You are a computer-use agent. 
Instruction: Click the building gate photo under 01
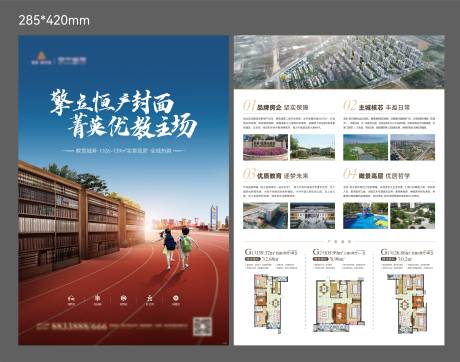point(312,147)
